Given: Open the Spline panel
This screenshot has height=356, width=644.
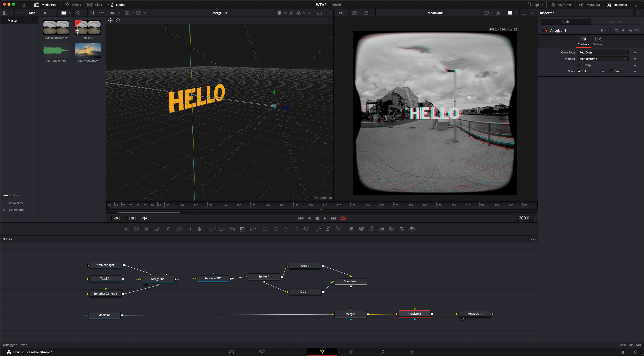Looking at the screenshot, I should click(535, 5).
